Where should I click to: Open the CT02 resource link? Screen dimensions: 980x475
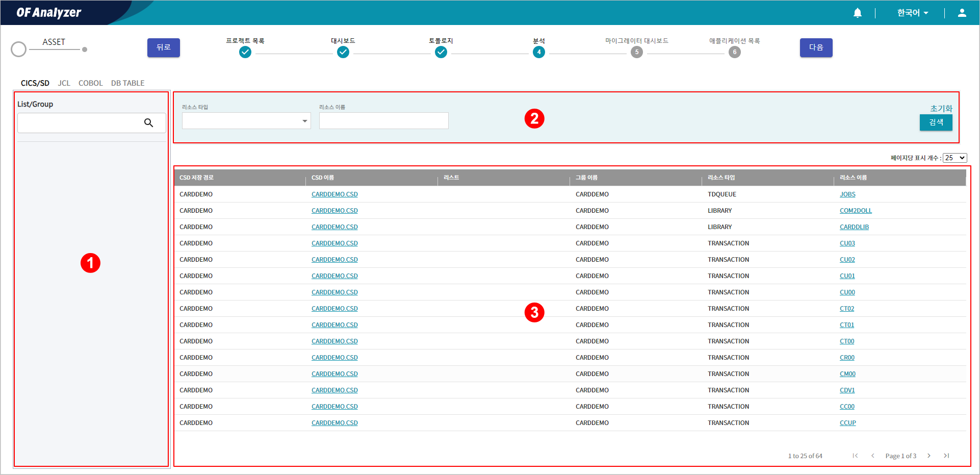coord(847,309)
